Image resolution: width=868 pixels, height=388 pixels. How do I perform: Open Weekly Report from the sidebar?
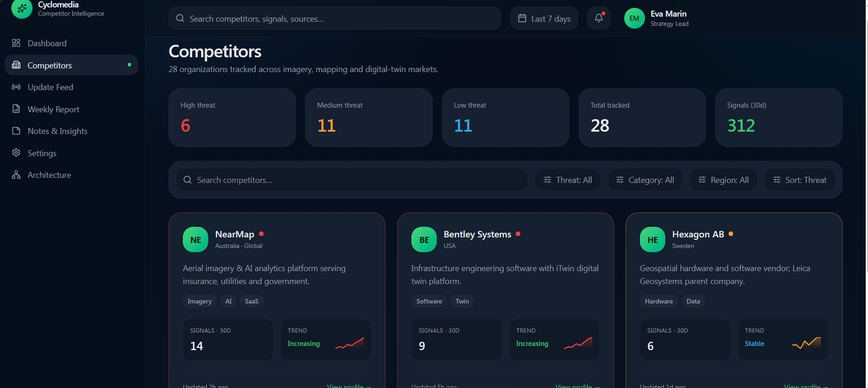pos(71,109)
